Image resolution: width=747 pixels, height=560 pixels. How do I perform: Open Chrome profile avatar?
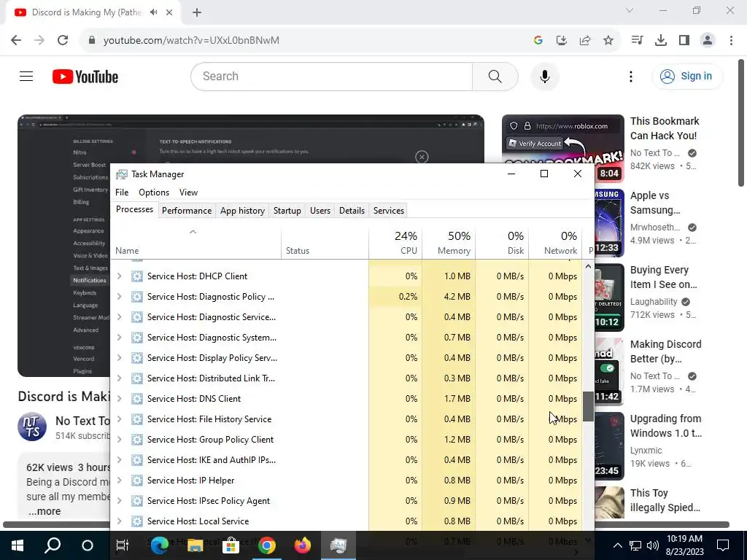[x=708, y=41]
